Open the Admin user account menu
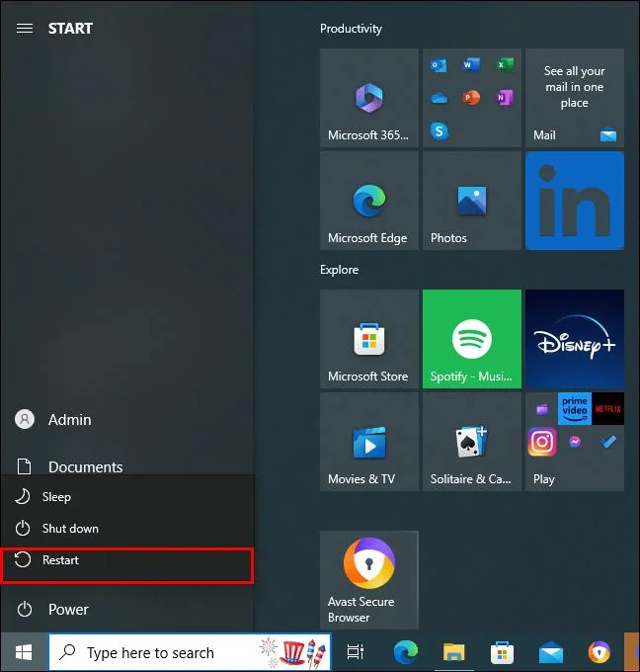This screenshot has width=640, height=672. click(x=127, y=419)
